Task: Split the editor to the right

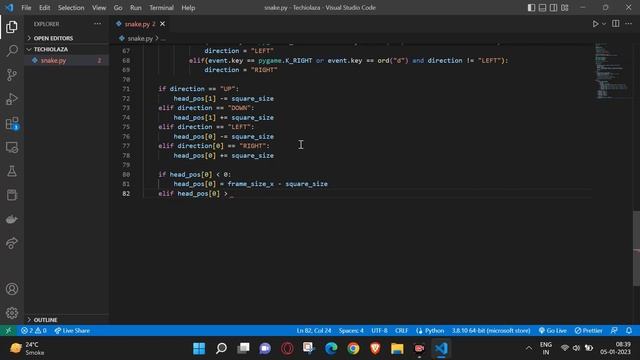Action: click(x=616, y=24)
